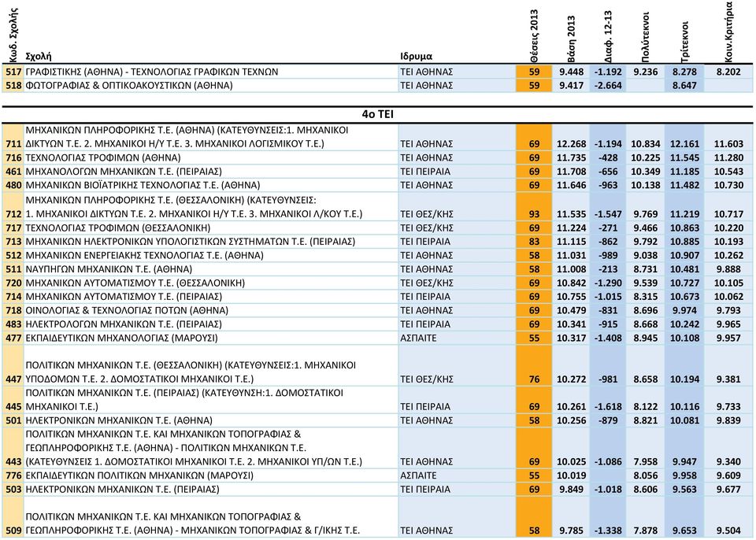Screen dimensions: 756x540
Task: Select difference value -2.664
Action: (x=607, y=85)
